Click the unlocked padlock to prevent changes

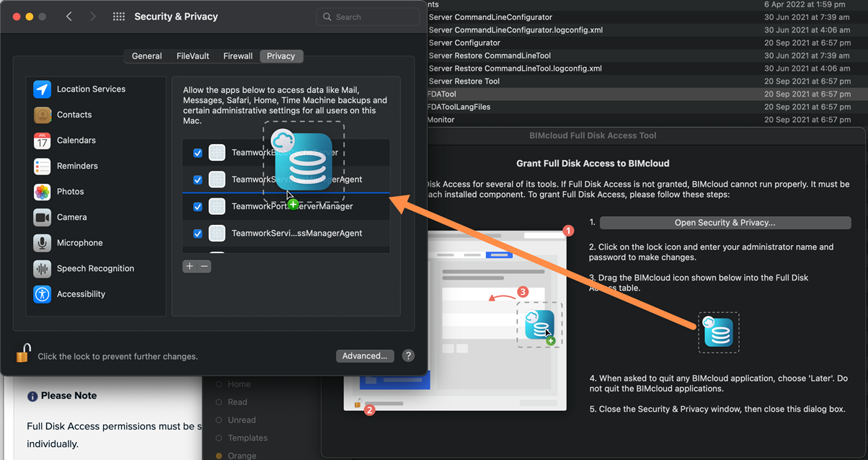[22, 353]
